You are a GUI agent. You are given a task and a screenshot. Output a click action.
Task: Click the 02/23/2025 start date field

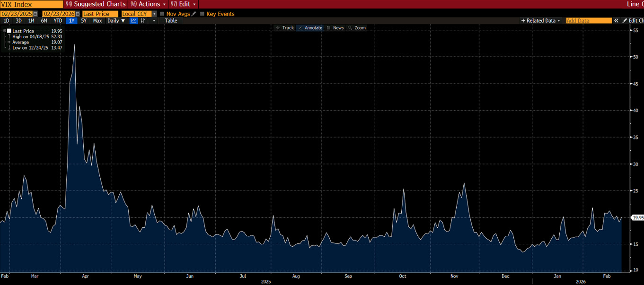click(x=17, y=14)
